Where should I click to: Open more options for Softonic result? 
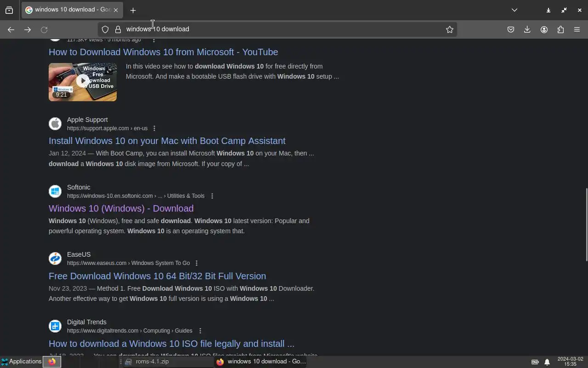[212, 196]
